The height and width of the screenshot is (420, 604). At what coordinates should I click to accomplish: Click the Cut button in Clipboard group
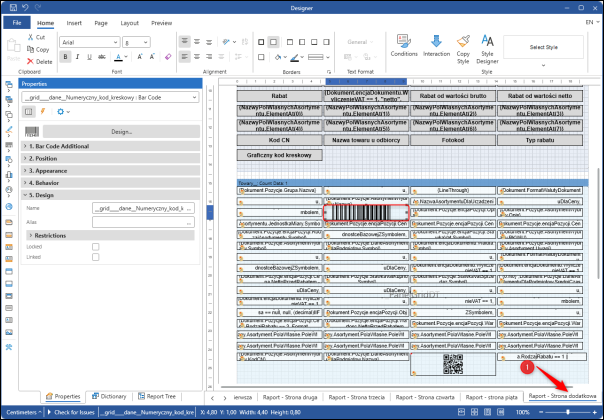[x=36, y=37]
